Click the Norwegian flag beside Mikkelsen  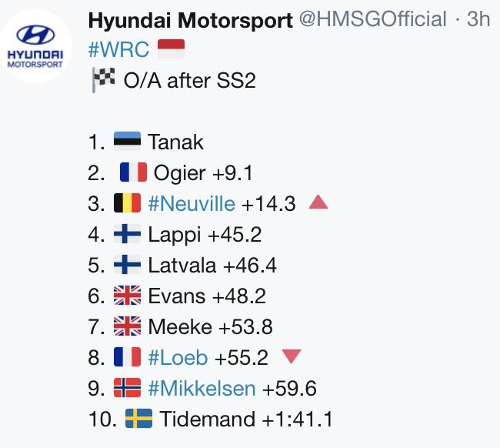(127, 388)
